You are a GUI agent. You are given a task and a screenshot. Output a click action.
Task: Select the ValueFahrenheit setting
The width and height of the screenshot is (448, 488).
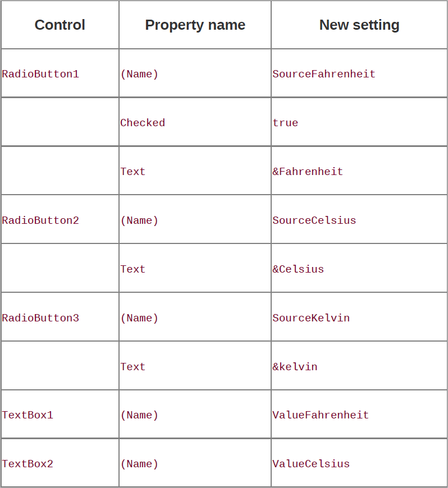(321, 415)
